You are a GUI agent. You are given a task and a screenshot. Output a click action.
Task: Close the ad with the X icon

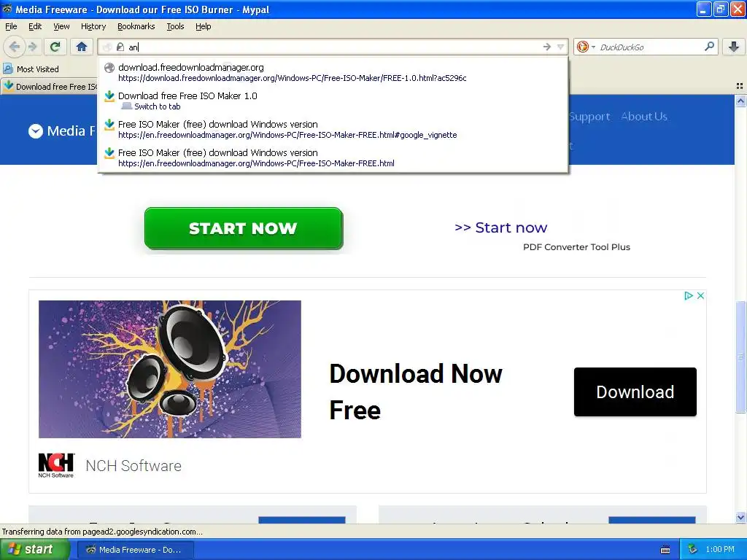pos(700,296)
